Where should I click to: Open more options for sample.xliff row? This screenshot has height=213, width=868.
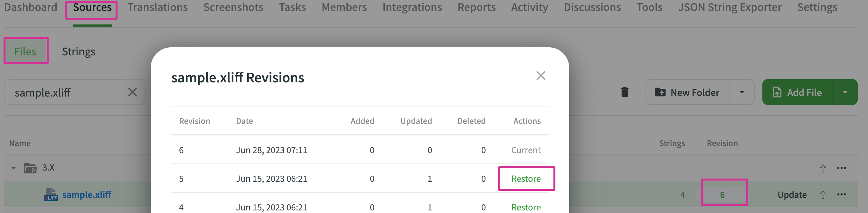point(841,194)
